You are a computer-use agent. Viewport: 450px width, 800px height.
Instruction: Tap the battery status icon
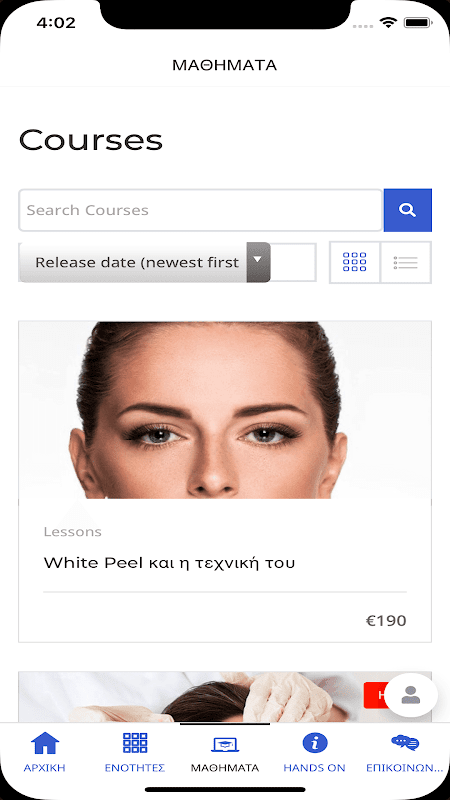pyautogui.click(x=418, y=22)
